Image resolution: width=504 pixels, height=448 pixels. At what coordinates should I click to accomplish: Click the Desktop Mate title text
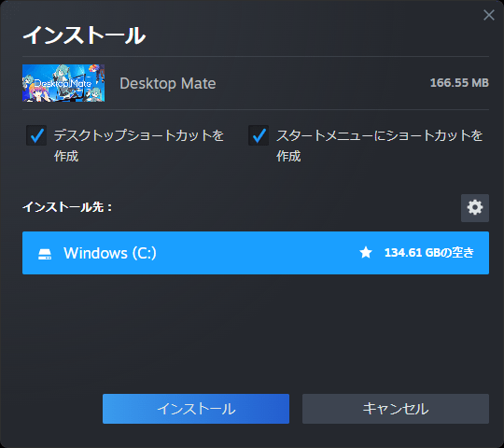(x=168, y=84)
